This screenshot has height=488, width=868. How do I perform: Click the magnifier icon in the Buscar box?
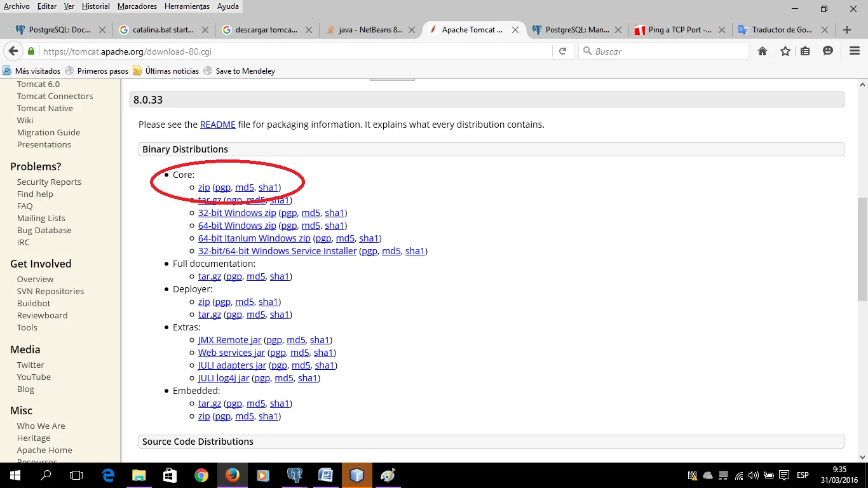click(587, 51)
